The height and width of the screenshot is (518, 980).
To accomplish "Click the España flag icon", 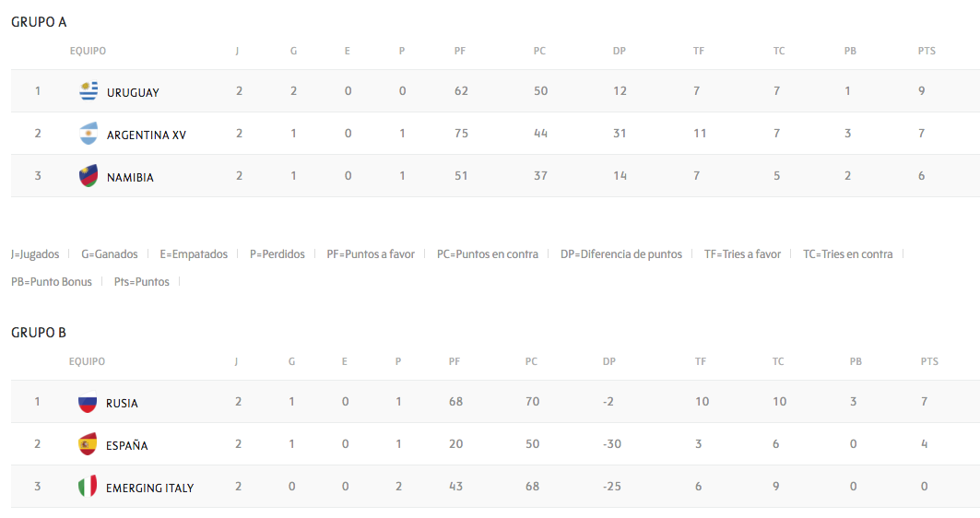I will point(88,444).
